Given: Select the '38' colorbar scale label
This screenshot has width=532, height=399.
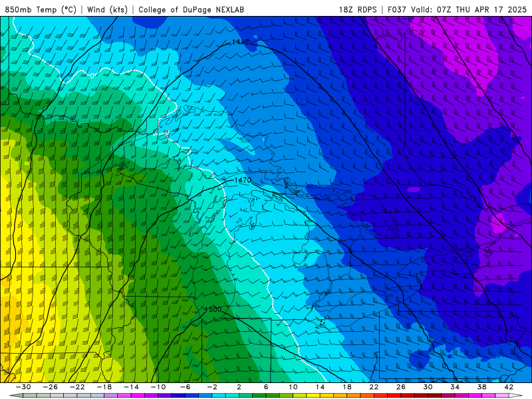Looking at the screenshot, I should pyautogui.click(x=481, y=387).
